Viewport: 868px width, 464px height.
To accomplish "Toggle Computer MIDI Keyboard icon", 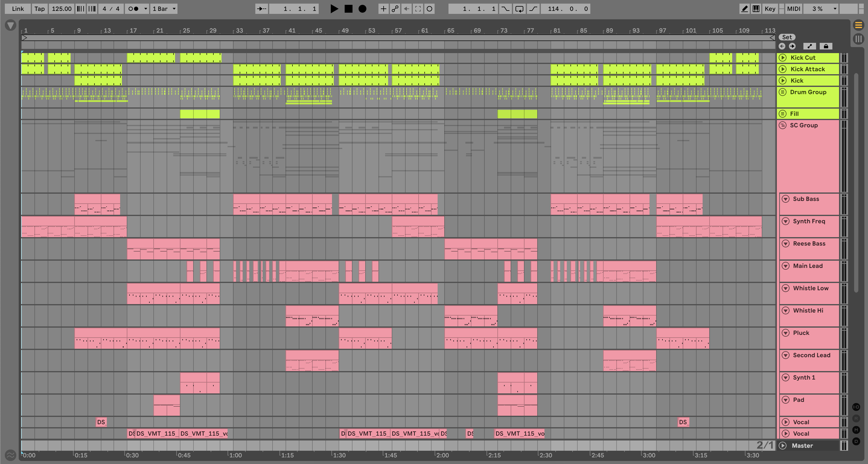I will click(x=756, y=9).
